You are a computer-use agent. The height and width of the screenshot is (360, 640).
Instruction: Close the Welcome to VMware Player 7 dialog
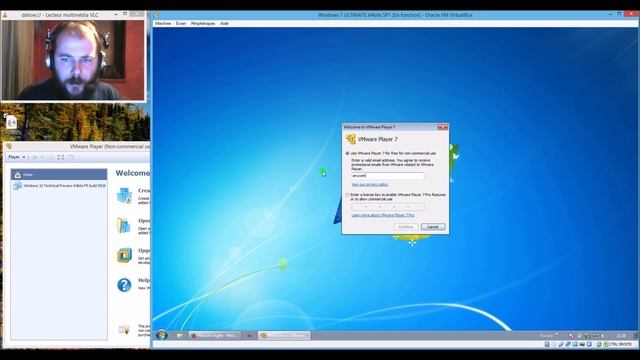[x=442, y=127]
